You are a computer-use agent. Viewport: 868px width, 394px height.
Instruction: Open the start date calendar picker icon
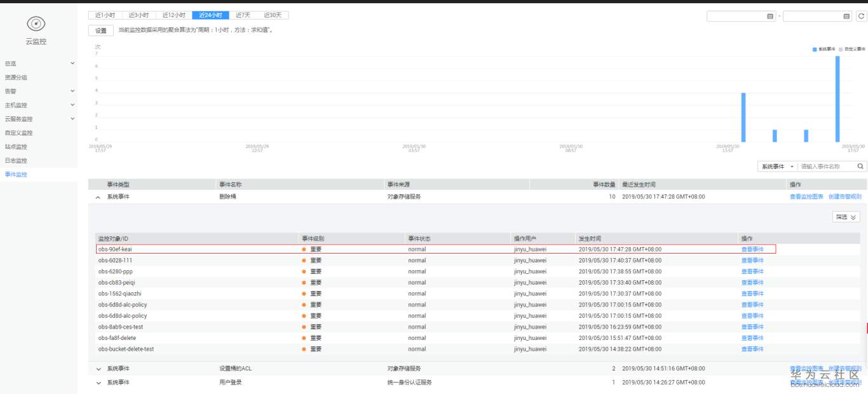(x=770, y=16)
